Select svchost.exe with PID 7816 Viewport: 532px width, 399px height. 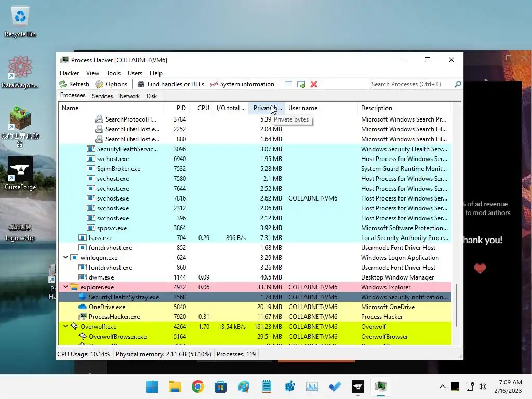click(x=255, y=198)
